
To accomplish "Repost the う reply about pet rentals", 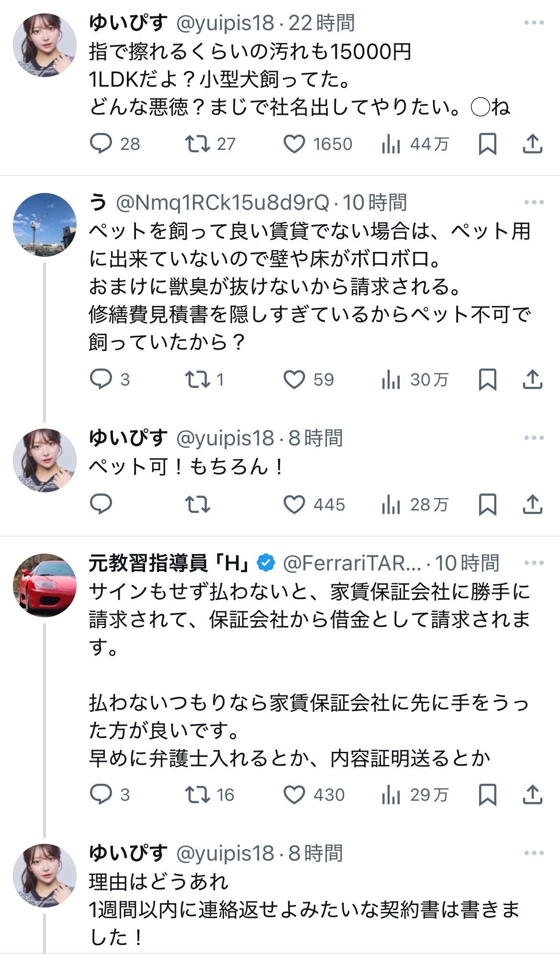I will point(198,379).
